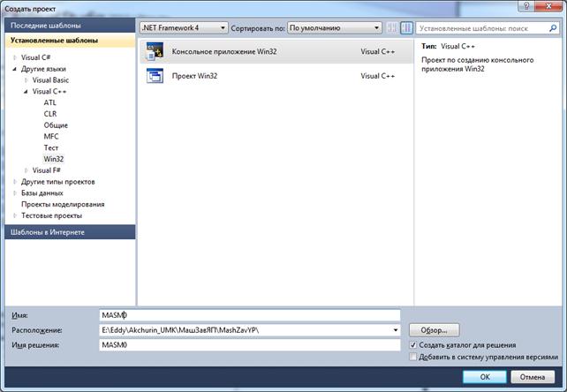567x392 pixels.
Task: Select CLR under Visual C++
Action: [50, 114]
